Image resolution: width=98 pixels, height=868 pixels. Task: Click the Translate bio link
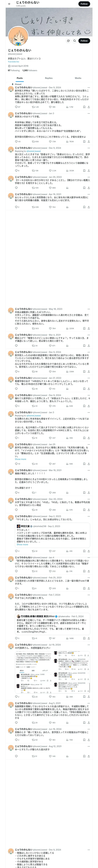pos(14,62)
